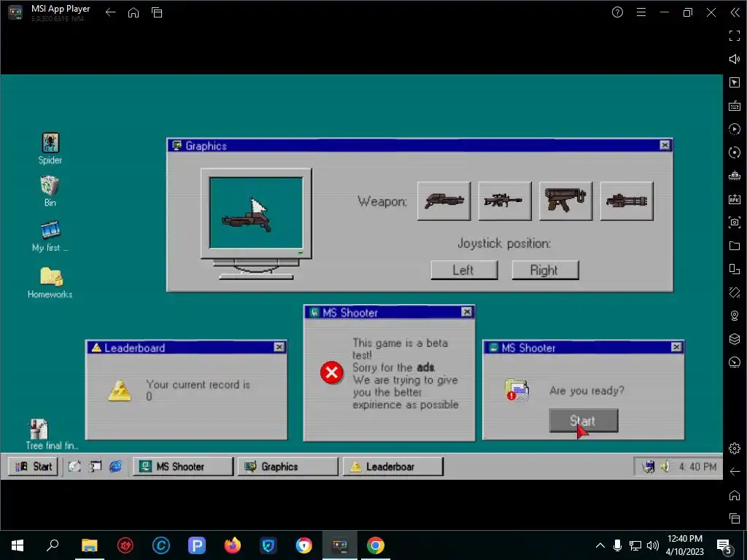The image size is (747, 560).
Task: Close the beta test MS Shooter dialog
Action: 466,312
